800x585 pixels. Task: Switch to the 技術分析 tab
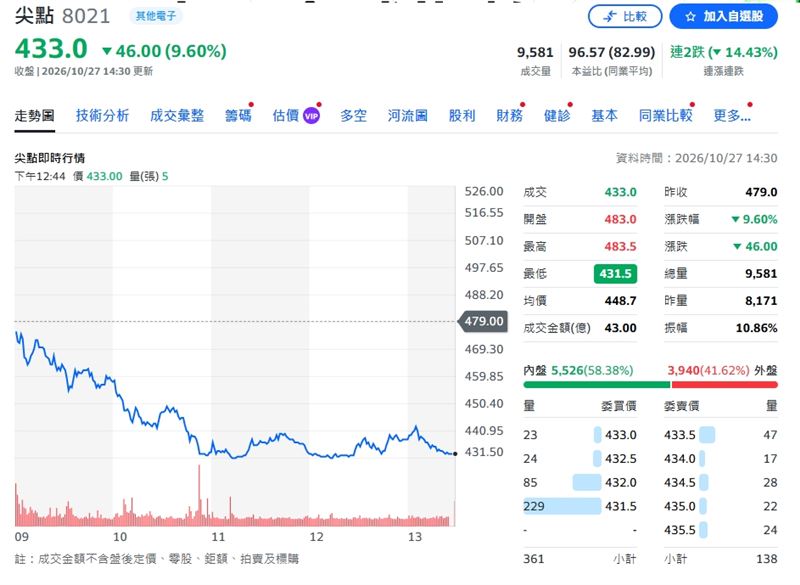pyautogui.click(x=103, y=116)
